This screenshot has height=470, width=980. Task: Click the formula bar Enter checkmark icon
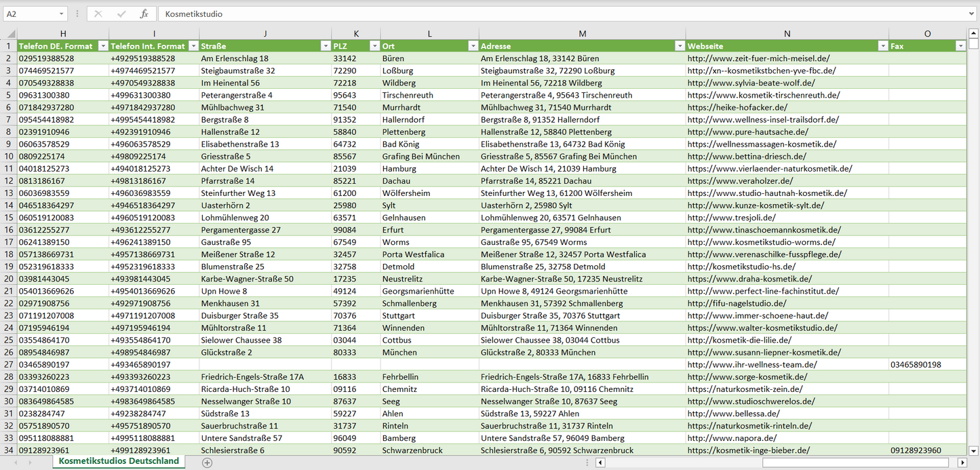(x=121, y=14)
